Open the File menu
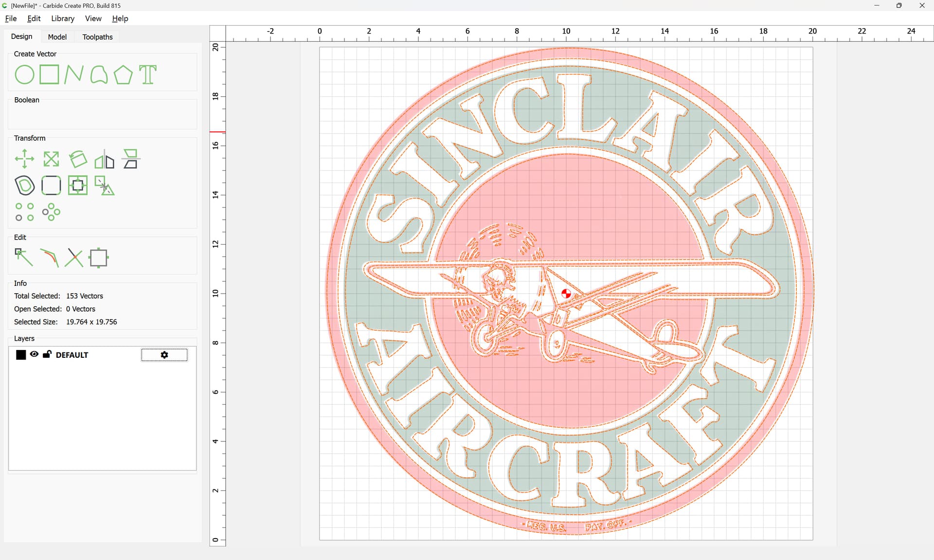 pos(11,18)
